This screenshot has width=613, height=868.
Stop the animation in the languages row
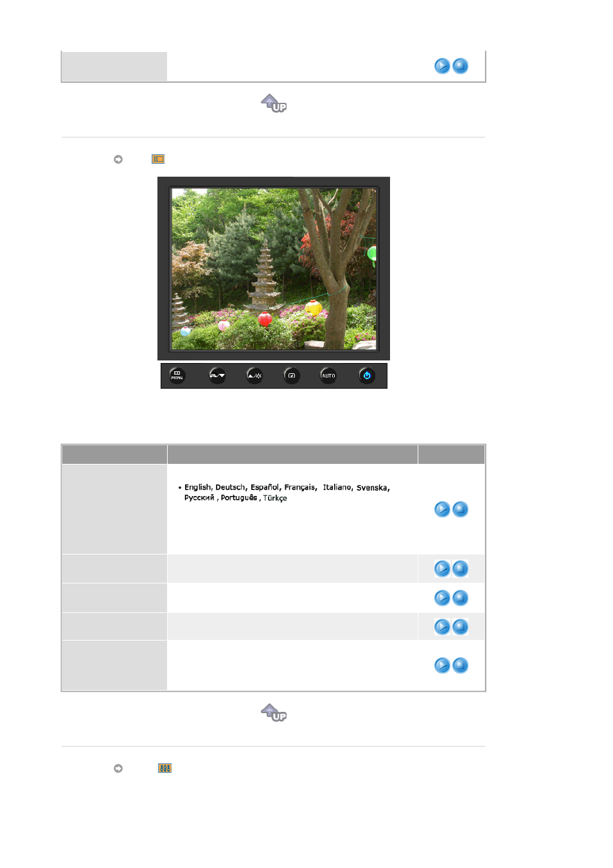click(x=460, y=509)
